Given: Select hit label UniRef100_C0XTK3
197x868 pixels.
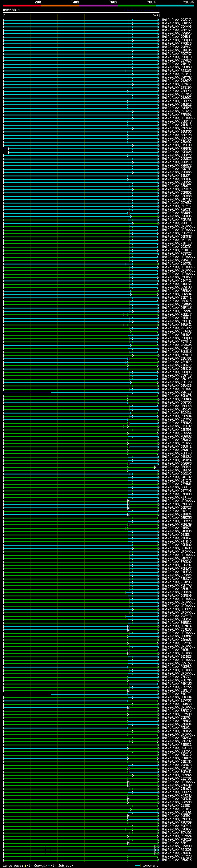Looking at the screenshot, I should (177, 748).
